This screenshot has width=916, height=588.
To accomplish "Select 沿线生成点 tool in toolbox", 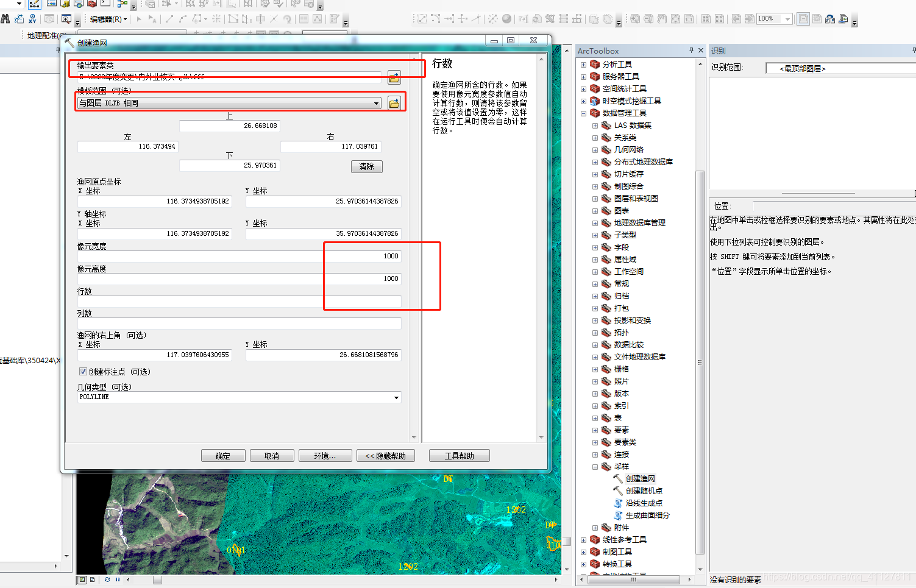I will tap(644, 503).
